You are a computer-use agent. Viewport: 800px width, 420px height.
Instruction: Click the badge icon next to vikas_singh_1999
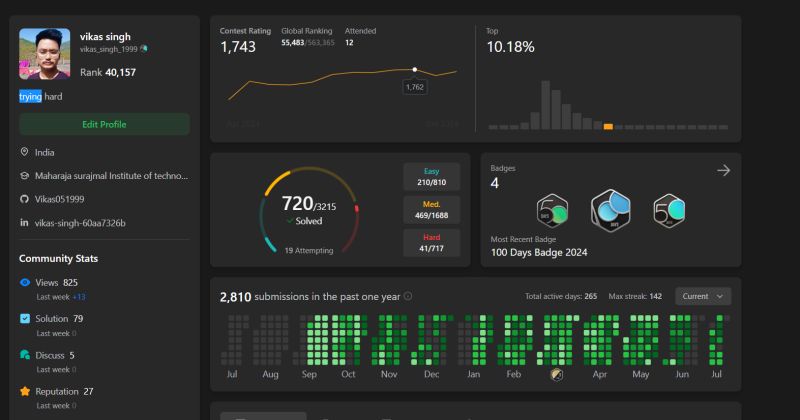(x=144, y=49)
